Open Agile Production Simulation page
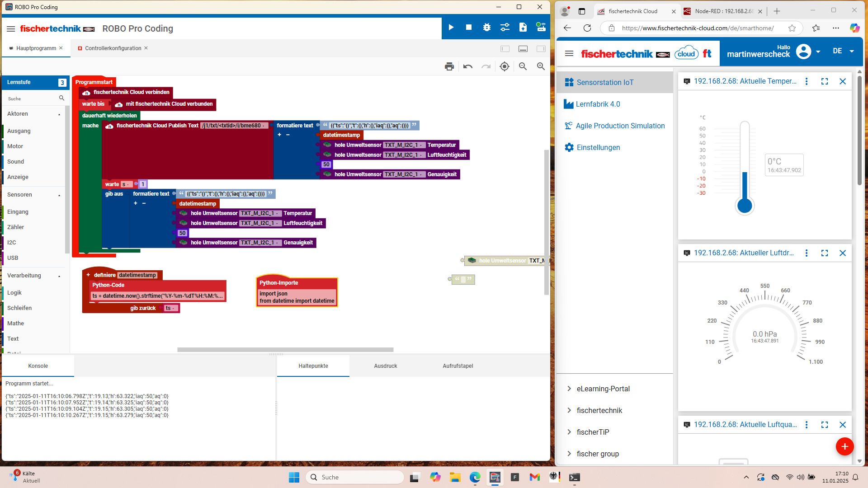This screenshot has width=868, height=488. tap(614, 126)
